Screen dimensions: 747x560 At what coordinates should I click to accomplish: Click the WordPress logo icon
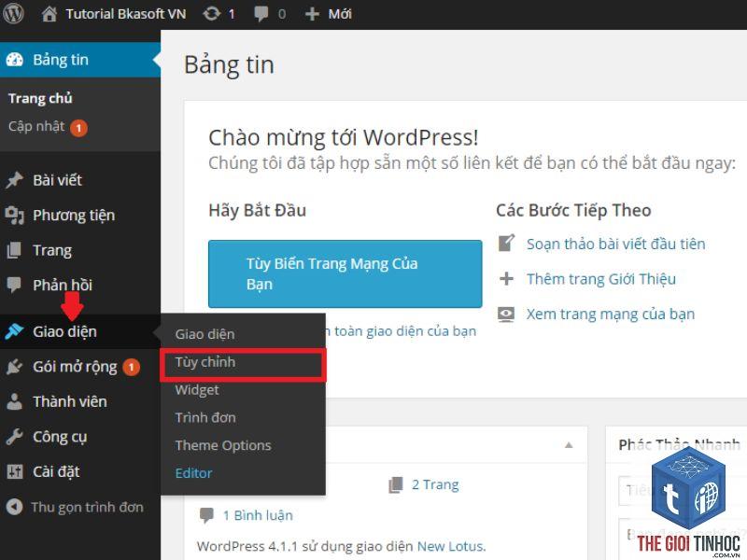coord(13,13)
